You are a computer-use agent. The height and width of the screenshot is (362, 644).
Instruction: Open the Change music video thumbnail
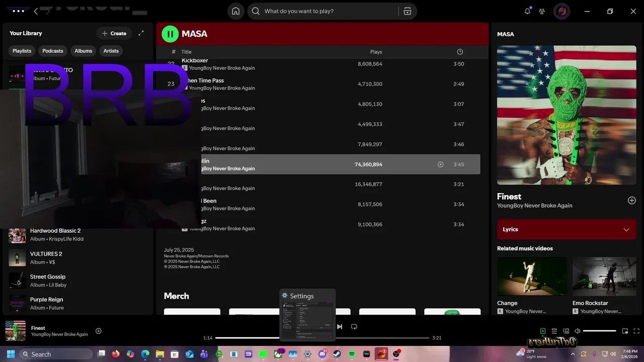click(532, 277)
